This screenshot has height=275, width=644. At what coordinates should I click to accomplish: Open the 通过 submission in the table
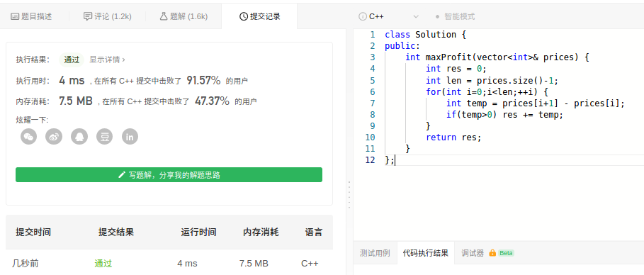[103, 263]
